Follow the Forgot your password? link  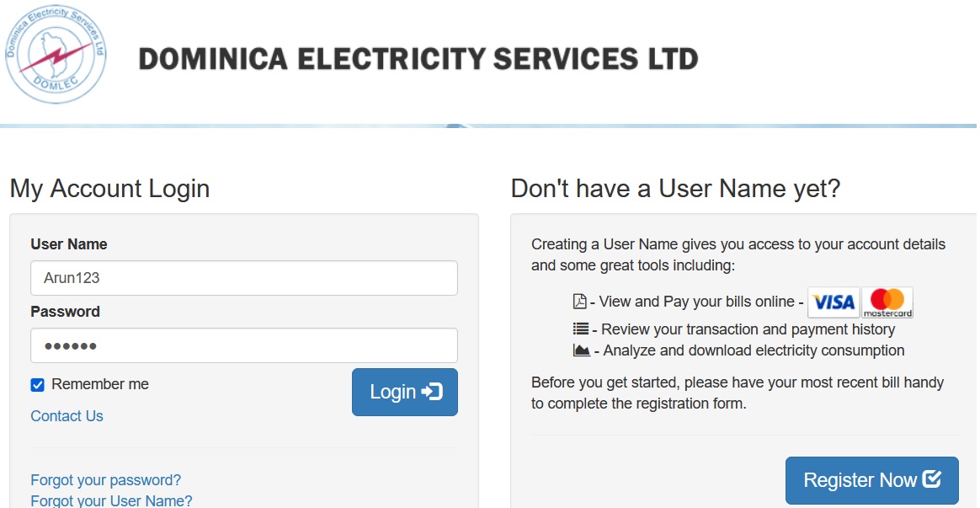105,480
